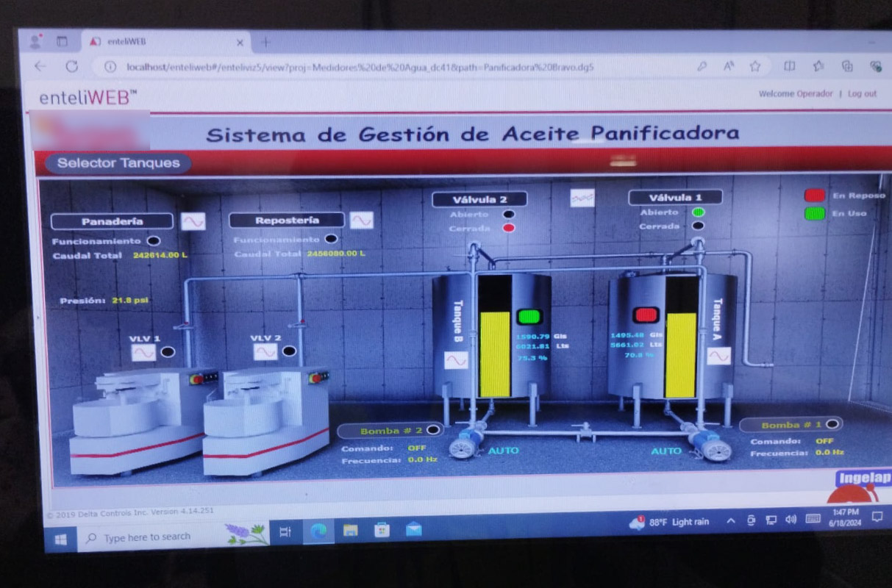This screenshot has height=588, width=892.
Task: Open the VLV 2 trend icon
Action: coord(265,351)
